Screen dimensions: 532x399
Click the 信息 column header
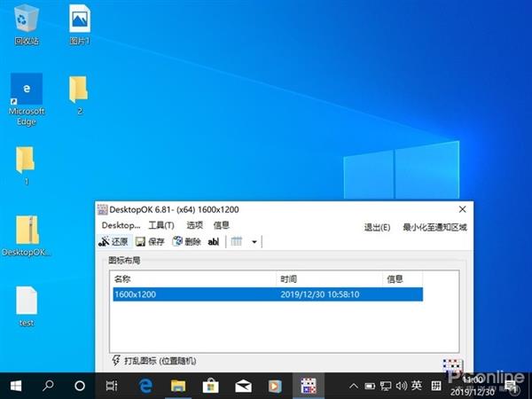click(x=403, y=279)
